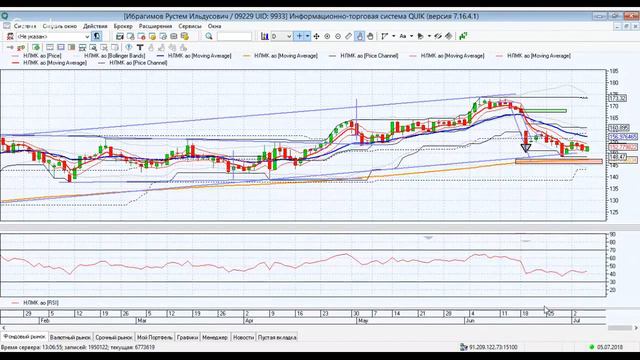Switch to Фондовый рынок tab
Image resolution: width=640 pixels, height=360 pixels.
click(x=24, y=337)
